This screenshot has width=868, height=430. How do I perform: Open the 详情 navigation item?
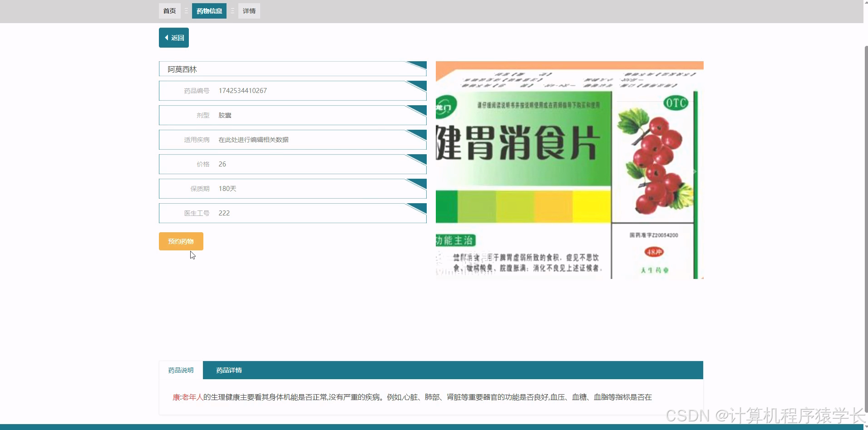pyautogui.click(x=249, y=10)
